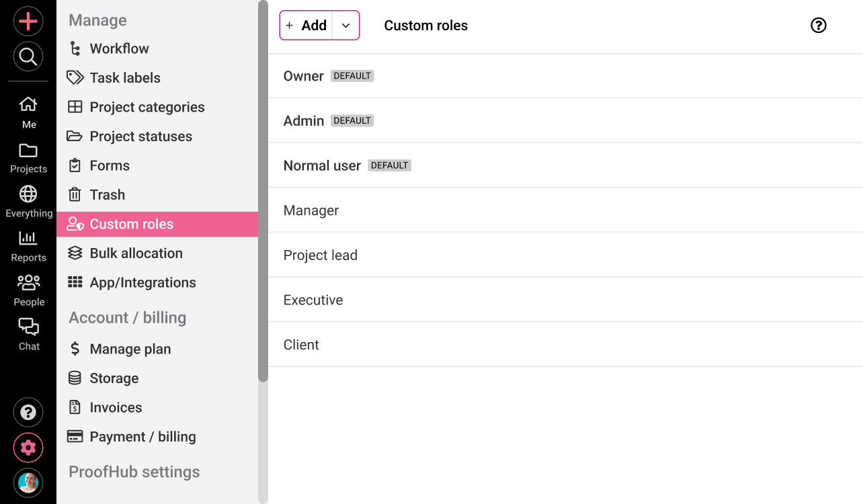Select the People section icon
Viewport: 863px width, 504px height.
(x=28, y=282)
